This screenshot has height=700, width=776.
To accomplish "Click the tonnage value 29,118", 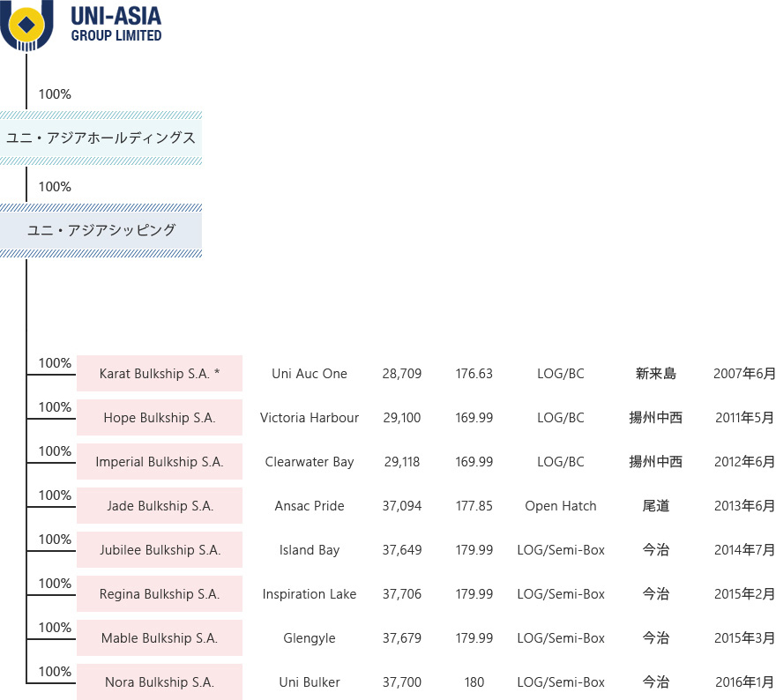I will tap(402, 462).
